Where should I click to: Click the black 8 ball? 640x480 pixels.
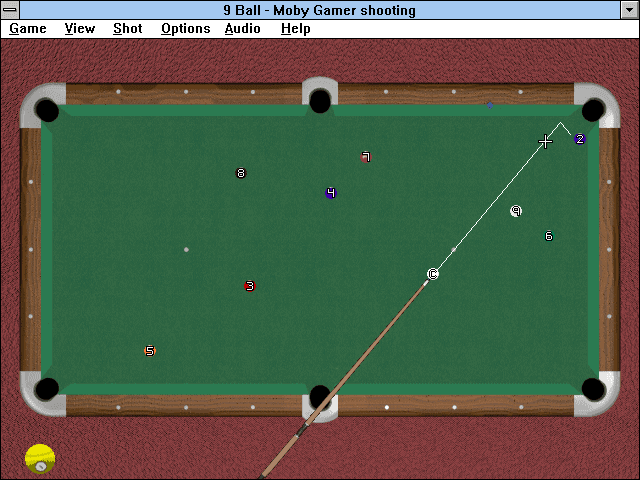tap(241, 173)
